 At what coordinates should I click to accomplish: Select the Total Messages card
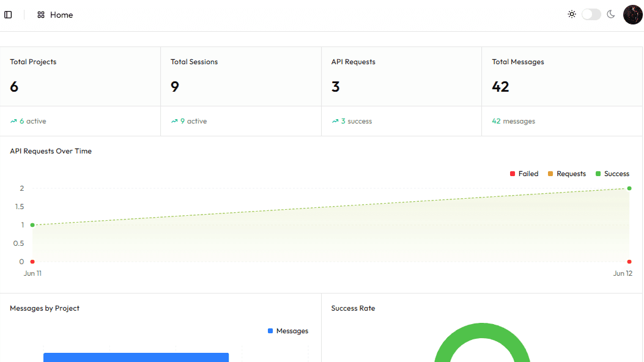pyautogui.click(x=562, y=91)
